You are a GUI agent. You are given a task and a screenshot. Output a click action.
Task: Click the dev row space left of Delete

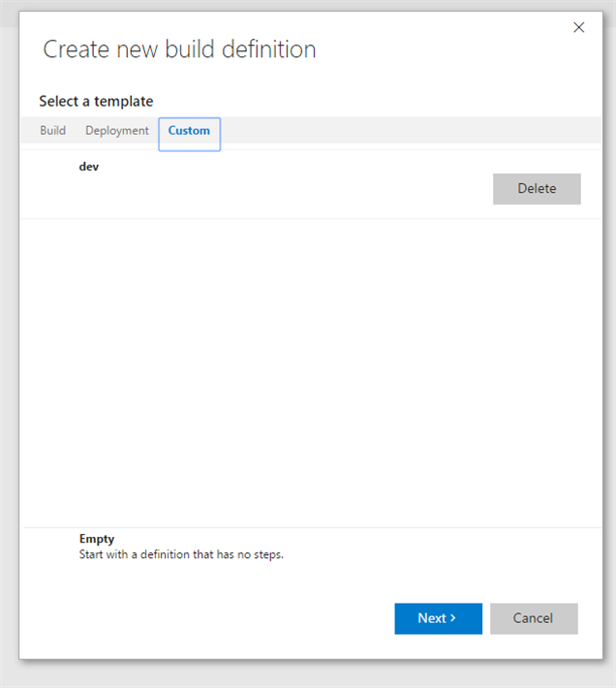click(291, 189)
